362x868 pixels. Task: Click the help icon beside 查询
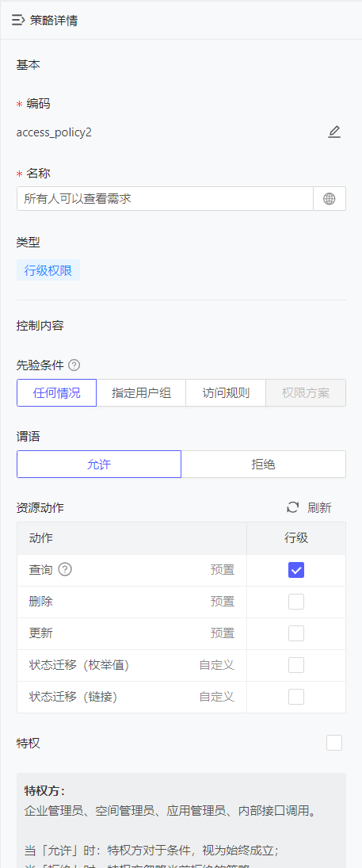click(65, 569)
